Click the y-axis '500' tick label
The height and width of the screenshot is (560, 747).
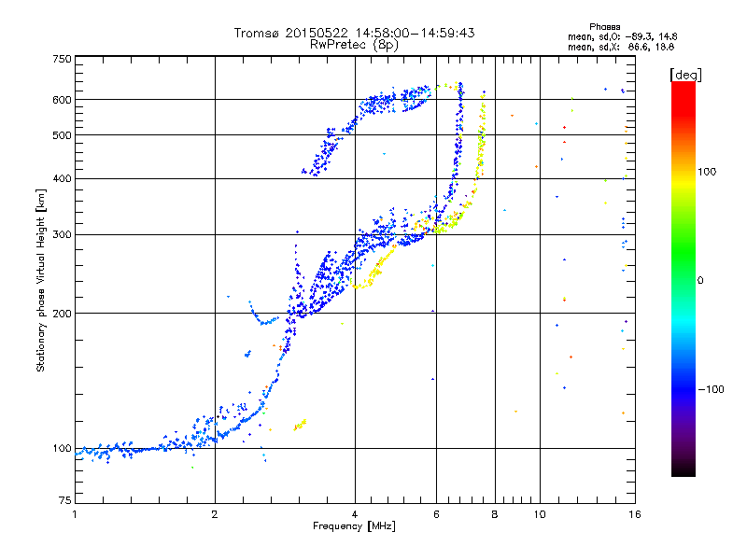(x=62, y=135)
